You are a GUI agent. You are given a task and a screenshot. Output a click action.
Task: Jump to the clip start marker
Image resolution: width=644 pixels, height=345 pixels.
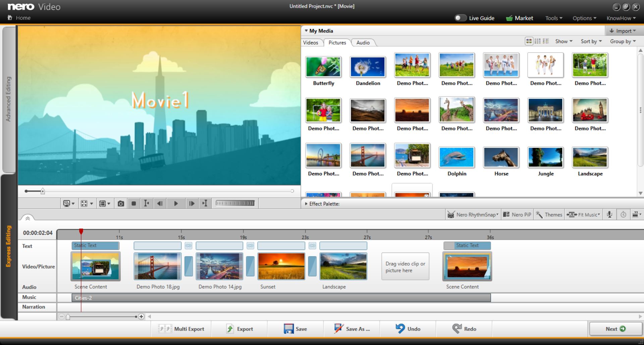(147, 203)
